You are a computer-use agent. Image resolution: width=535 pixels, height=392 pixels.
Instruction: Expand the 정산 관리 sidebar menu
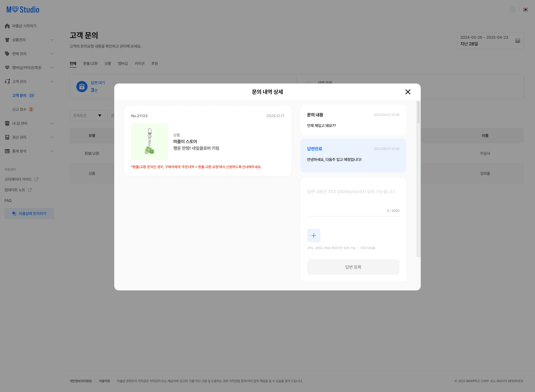pos(52,137)
